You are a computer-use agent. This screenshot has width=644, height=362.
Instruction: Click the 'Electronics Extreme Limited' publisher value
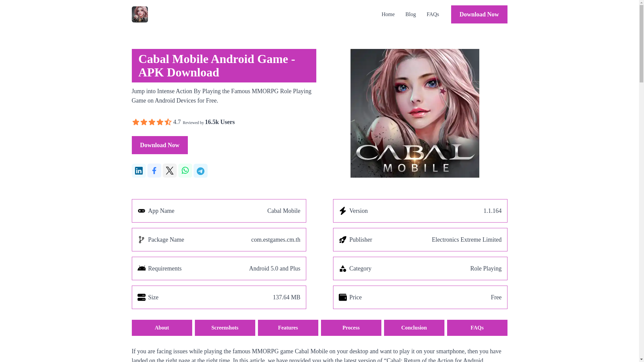pyautogui.click(x=467, y=240)
